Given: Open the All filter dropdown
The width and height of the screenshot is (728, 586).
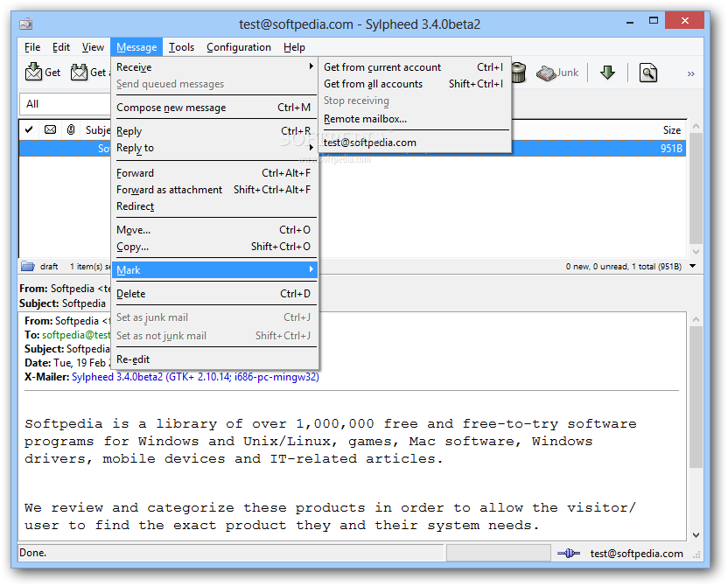Looking at the screenshot, I should 65,104.
